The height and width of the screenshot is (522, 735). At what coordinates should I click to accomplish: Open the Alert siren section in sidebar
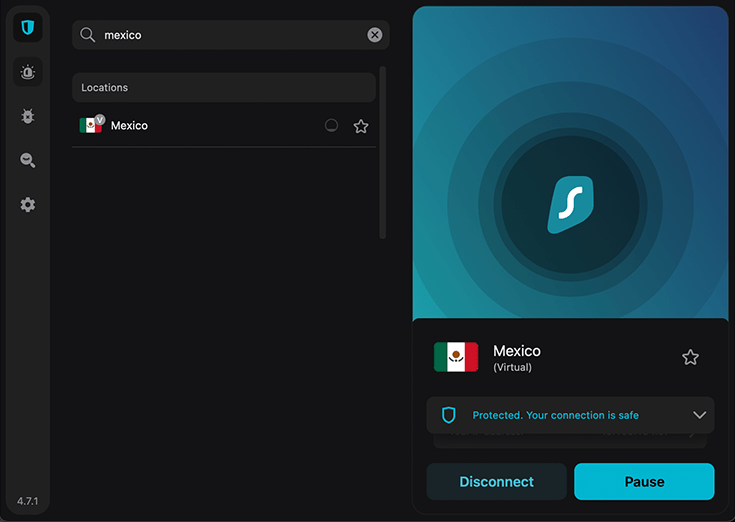click(x=28, y=72)
